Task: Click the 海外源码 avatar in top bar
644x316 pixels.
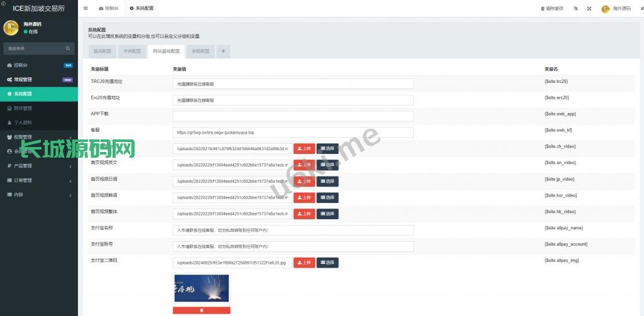Action: point(606,9)
